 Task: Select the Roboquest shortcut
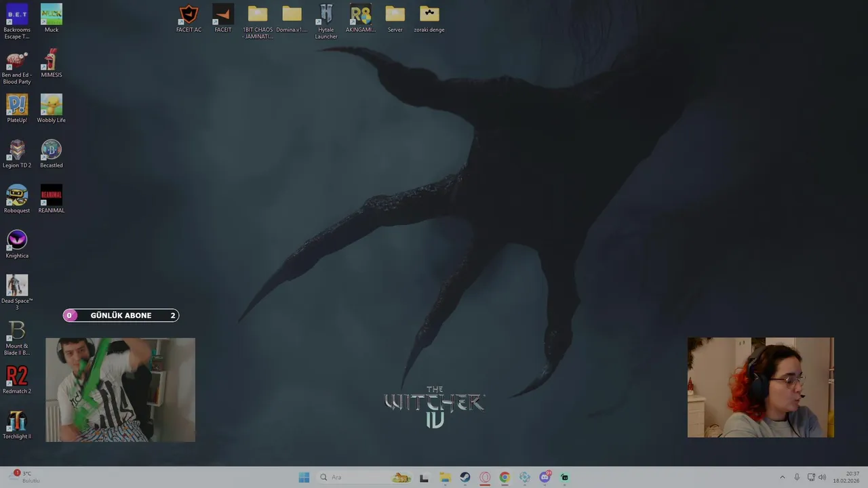click(x=17, y=199)
